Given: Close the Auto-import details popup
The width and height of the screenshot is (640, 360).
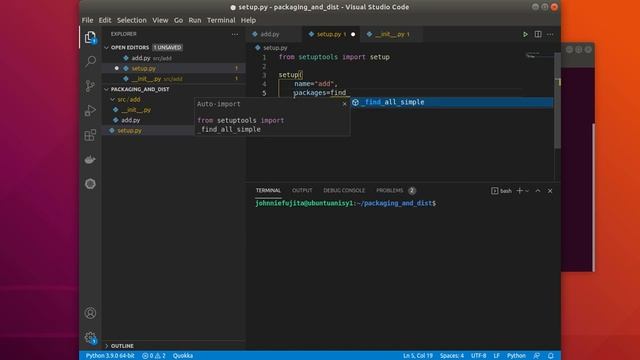Looking at the screenshot, I should [x=344, y=104].
